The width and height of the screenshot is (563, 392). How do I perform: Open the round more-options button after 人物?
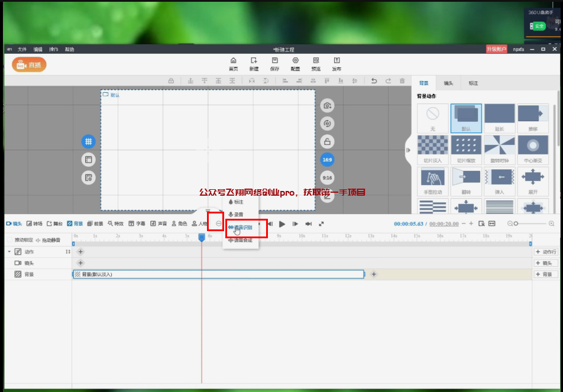click(218, 224)
